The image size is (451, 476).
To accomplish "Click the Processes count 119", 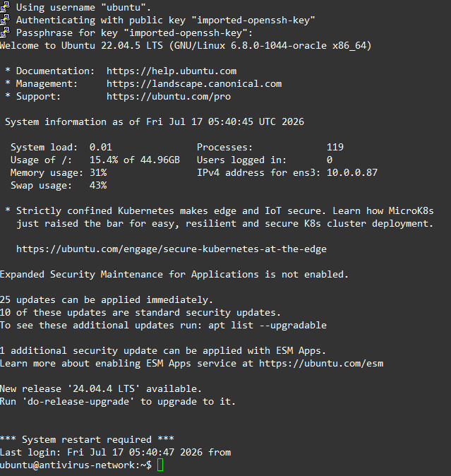I will point(335,147).
